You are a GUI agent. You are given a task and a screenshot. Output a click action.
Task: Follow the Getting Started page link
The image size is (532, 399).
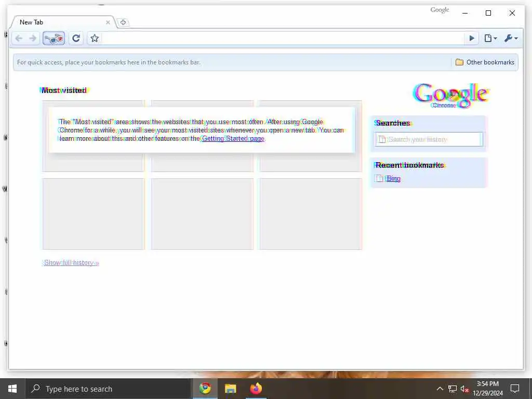click(x=233, y=138)
